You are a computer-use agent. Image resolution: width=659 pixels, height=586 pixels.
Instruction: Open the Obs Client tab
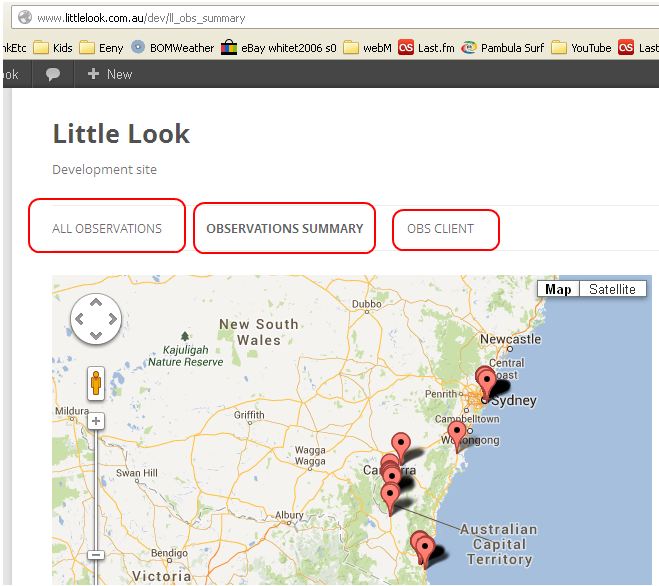(x=440, y=228)
